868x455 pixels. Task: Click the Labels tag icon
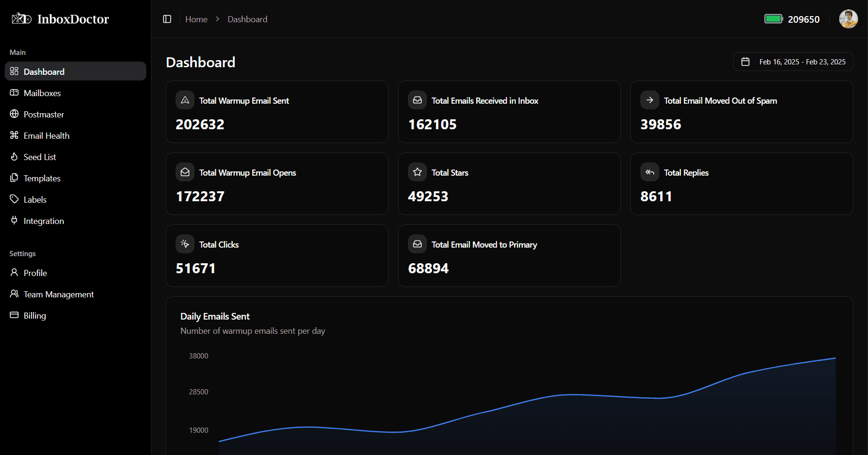tap(14, 199)
